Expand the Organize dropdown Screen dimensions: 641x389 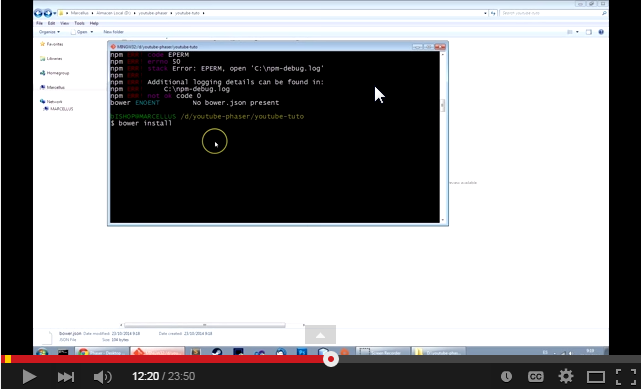click(x=49, y=32)
